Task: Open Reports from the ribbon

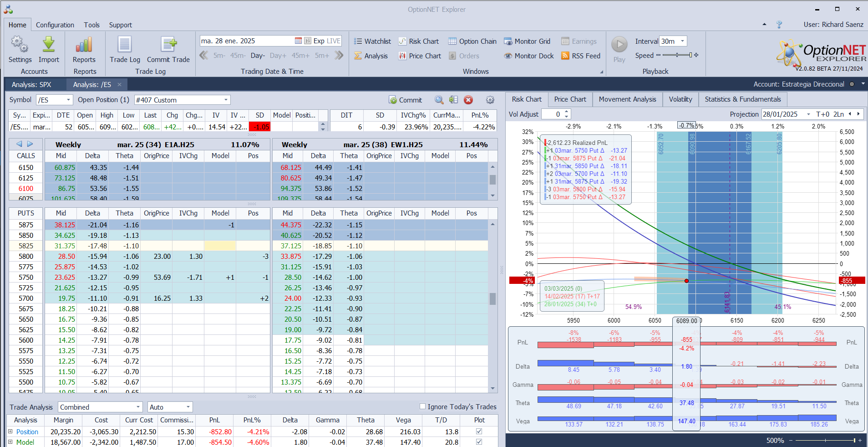Action: pos(84,49)
